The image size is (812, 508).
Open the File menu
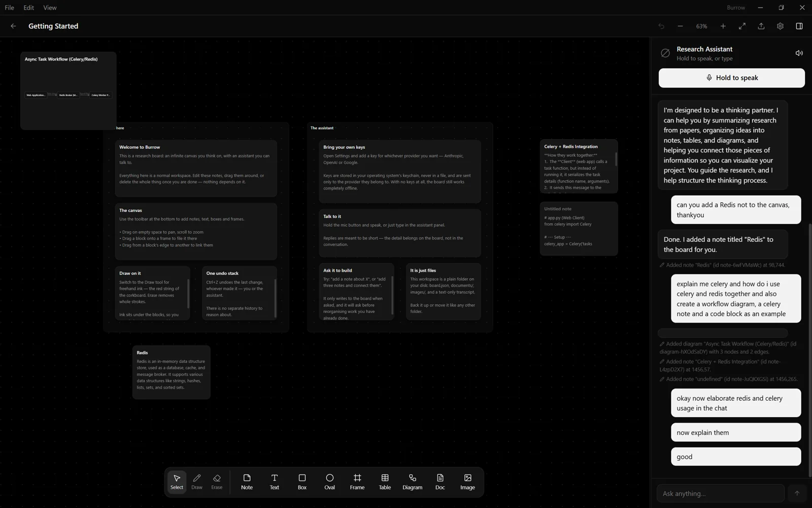pos(9,8)
